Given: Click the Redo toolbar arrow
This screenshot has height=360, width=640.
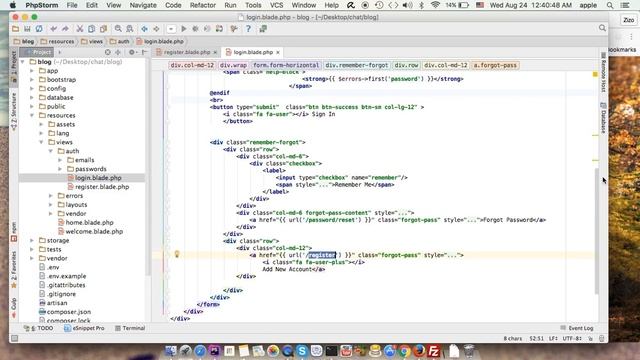Looking at the screenshot, I should (x=65, y=29).
